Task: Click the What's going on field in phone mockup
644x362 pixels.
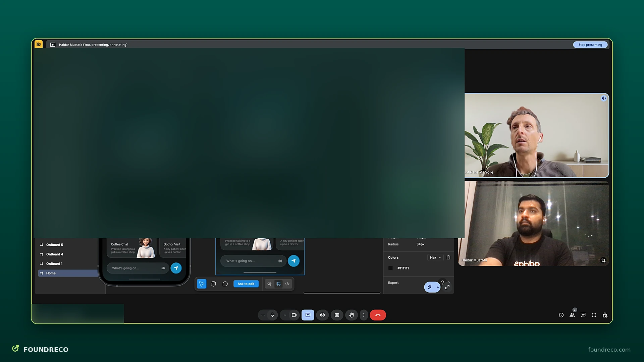Action: coord(138,268)
